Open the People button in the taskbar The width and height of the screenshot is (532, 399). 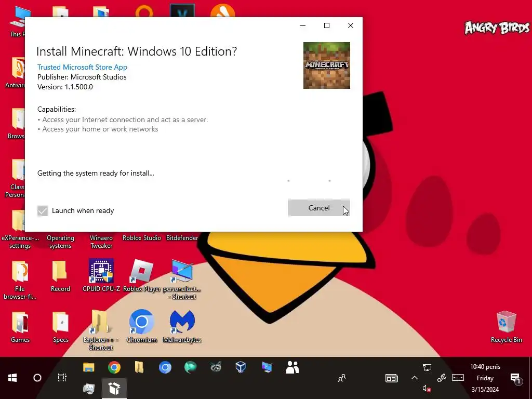[342, 378]
